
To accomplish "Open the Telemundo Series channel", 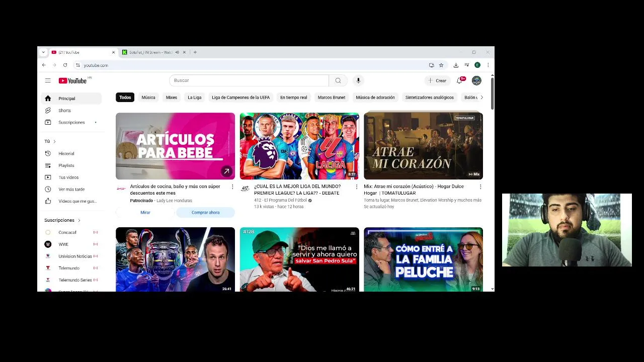I will coord(71,280).
